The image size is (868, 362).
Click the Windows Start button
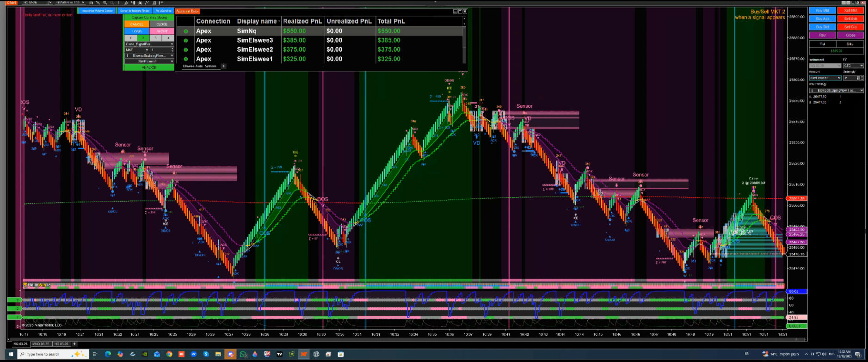(x=11, y=354)
